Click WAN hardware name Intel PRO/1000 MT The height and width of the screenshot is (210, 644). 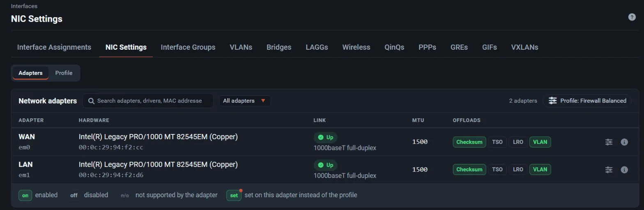(158, 137)
